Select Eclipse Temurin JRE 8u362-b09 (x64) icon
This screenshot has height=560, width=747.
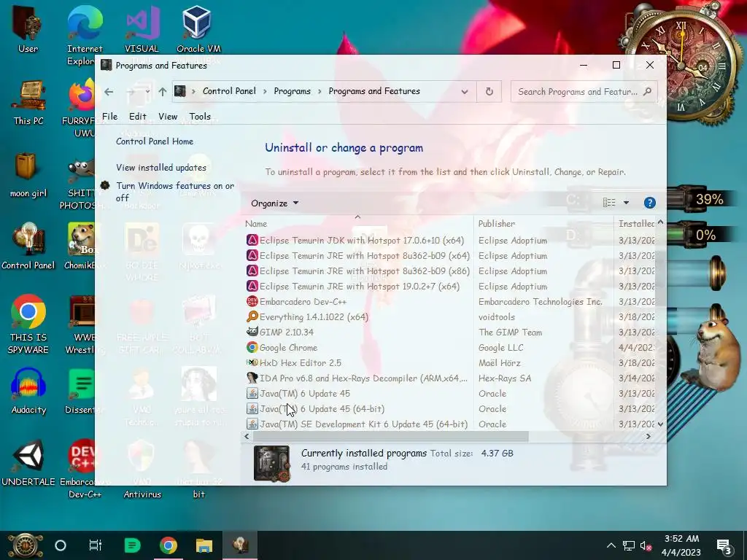coord(252,256)
